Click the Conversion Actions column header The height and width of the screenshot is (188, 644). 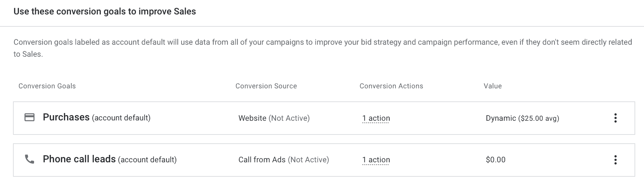coord(391,86)
